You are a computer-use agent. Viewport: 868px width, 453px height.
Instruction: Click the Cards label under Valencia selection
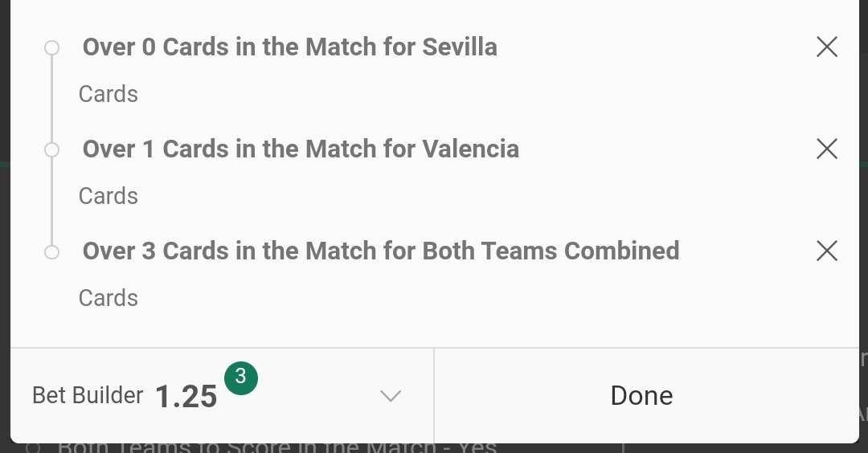coord(108,196)
